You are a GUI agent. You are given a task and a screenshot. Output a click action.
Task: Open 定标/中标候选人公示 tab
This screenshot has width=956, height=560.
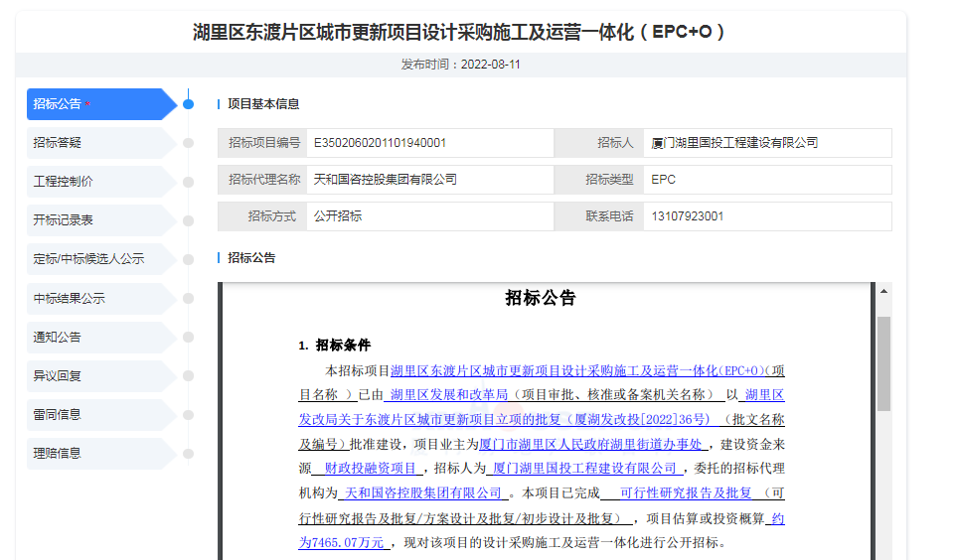[101, 259]
